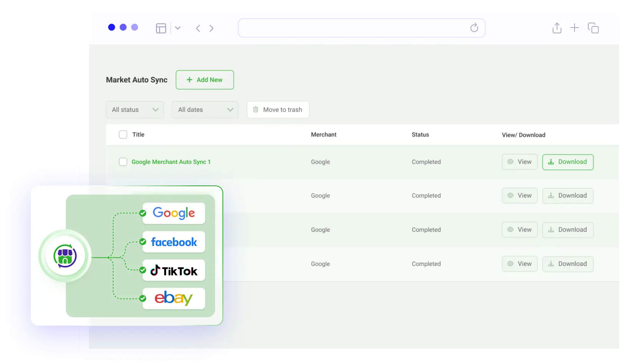The width and height of the screenshot is (629, 364).
Task: Click View in Google Merchant Auto Sync 1 row
Action: click(520, 162)
